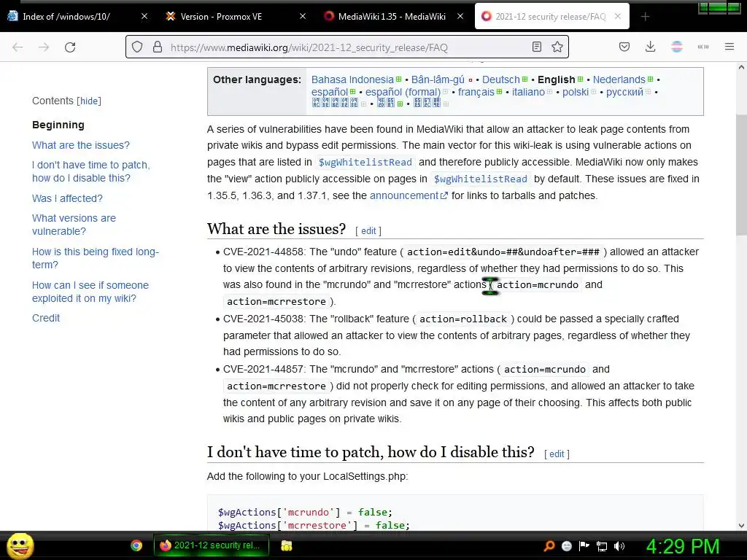Select Firefox 2021-12 security rel... taskbar button
747x560 pixels.
click(x=211, y=545)
